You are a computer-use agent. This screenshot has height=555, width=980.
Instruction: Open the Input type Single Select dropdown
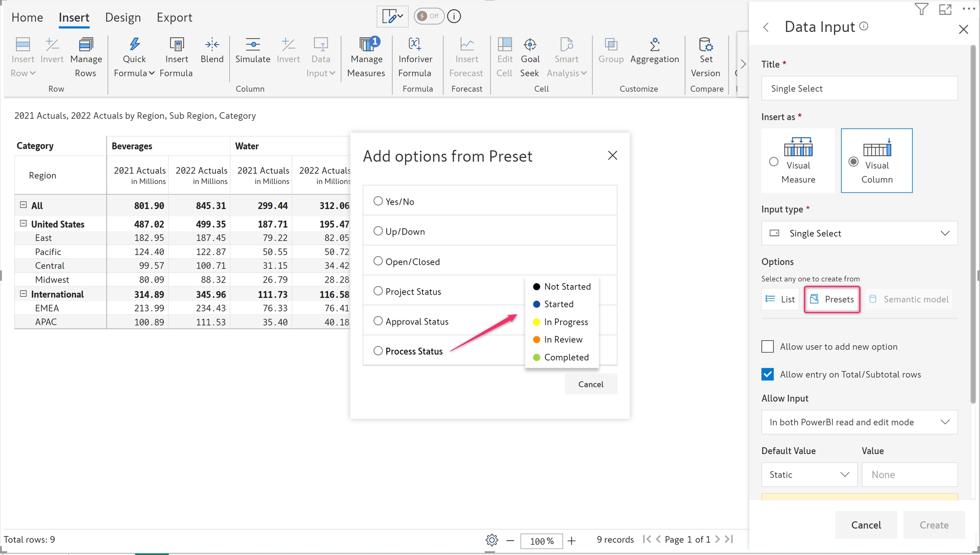pyautogui.click(x=859, y=233)
